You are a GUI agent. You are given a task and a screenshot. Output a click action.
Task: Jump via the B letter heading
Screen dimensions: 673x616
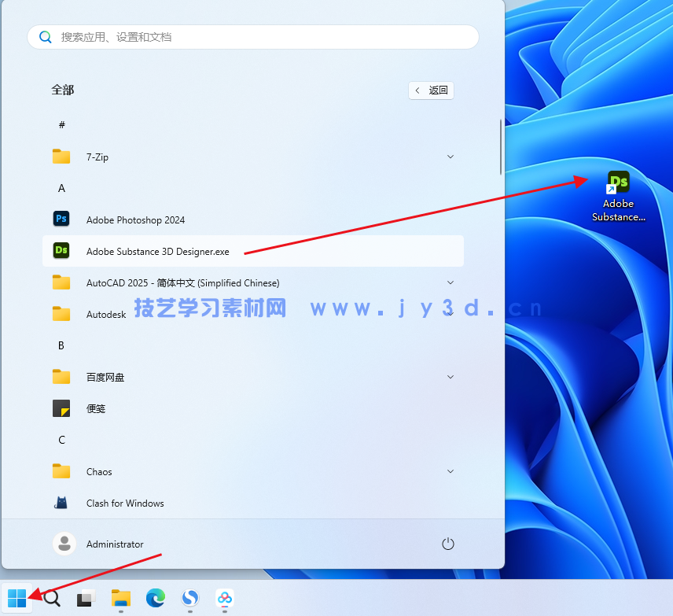(x=61, y=345)
